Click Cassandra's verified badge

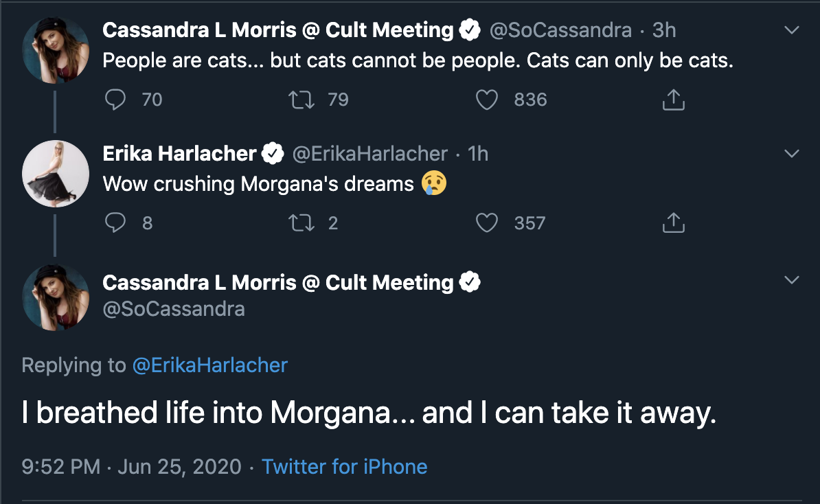(470, 30)
